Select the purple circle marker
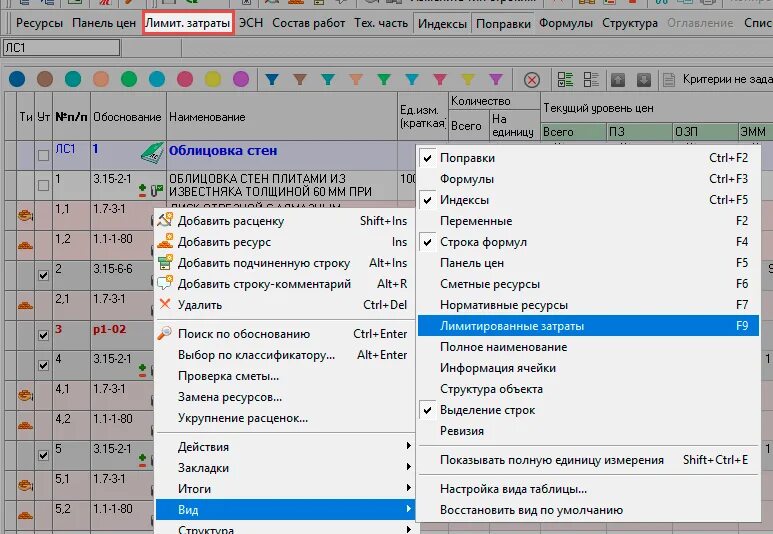773x534 pixels. pyautogui.click(x=241, y=79)
